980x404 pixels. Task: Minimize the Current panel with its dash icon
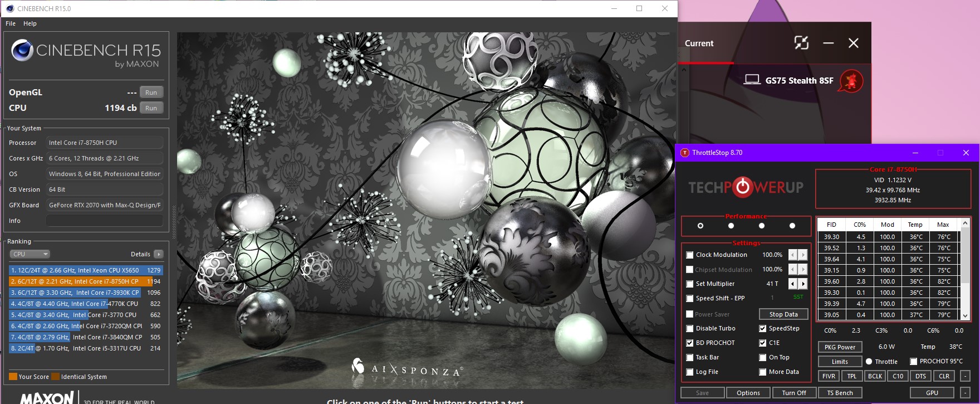point(829,43)
